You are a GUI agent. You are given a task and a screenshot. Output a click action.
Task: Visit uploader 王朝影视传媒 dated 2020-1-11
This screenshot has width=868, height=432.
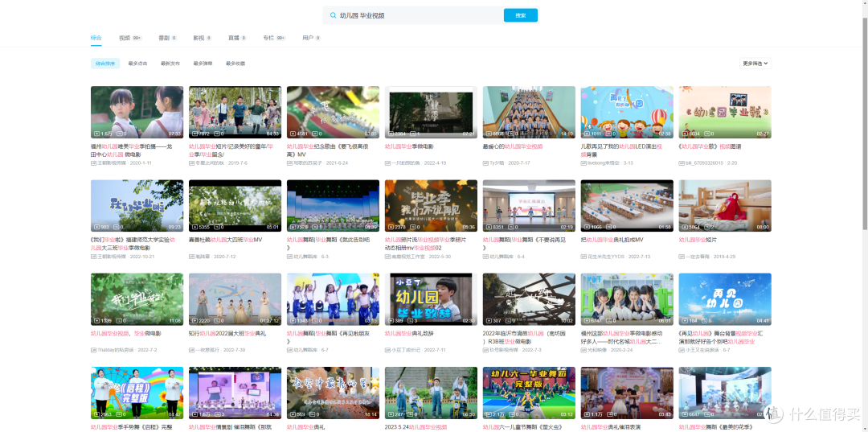click(x=112, y=163)
